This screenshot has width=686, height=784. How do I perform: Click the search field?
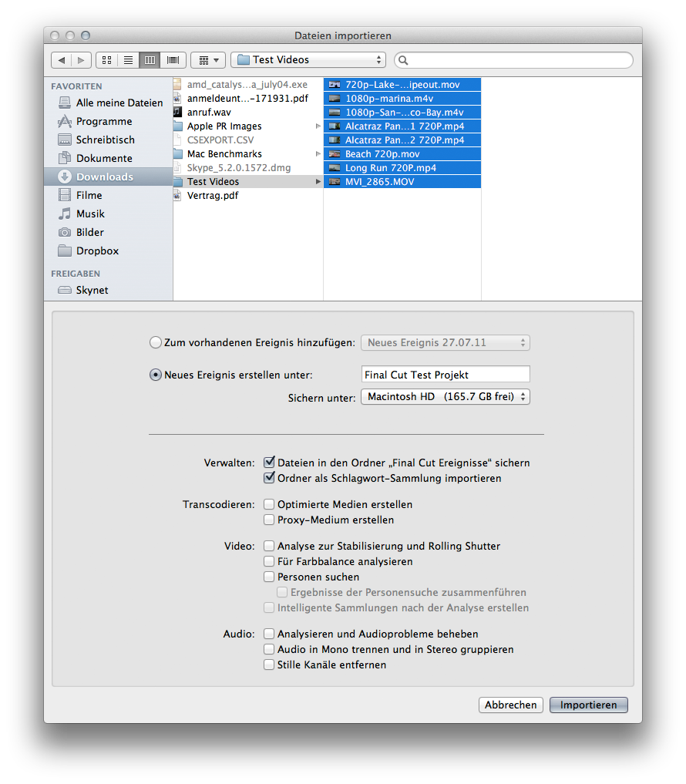513,60
